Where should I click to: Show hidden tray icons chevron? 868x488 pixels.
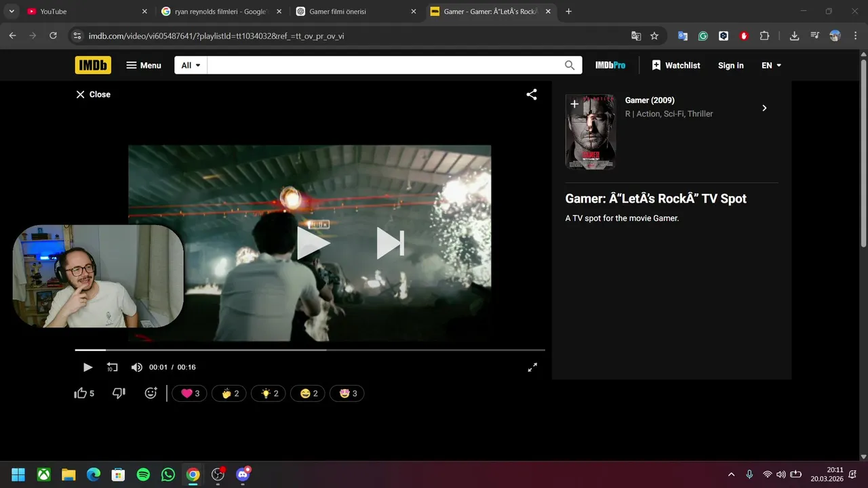(x=731, y=474)
